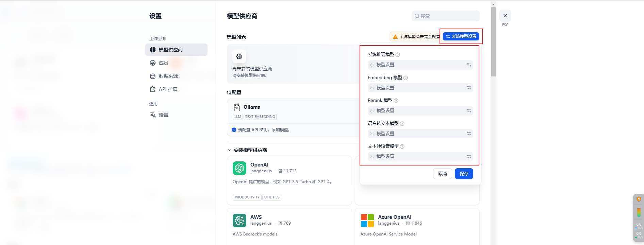Click the help icon beside 语音转文本模型

click(x=402, y=124)
